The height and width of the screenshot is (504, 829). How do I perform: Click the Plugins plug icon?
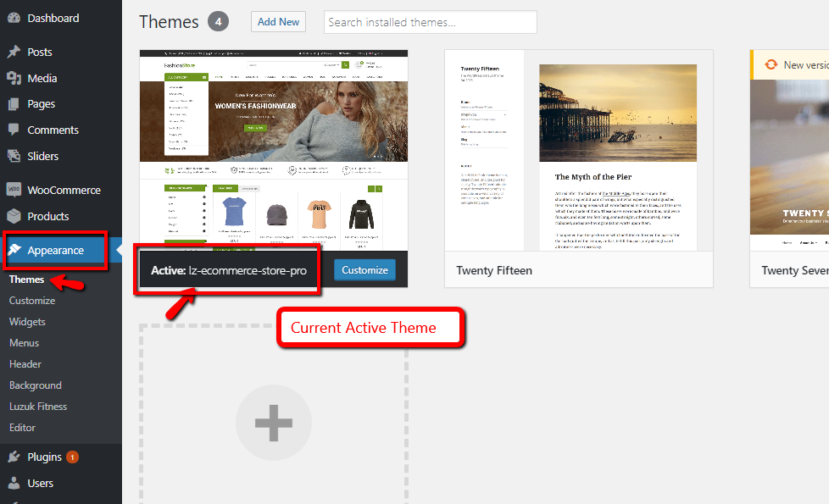pos(14,457)
